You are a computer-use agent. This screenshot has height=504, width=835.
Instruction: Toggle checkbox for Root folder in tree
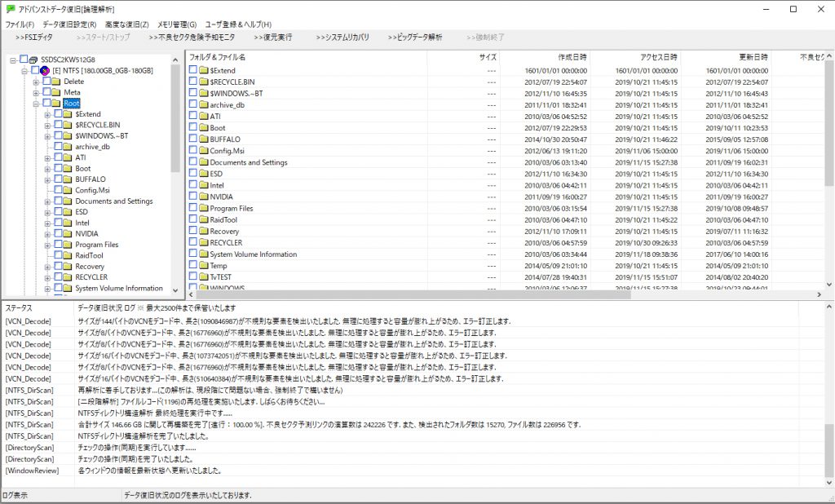pyautogui.click(x=46, y=104)
